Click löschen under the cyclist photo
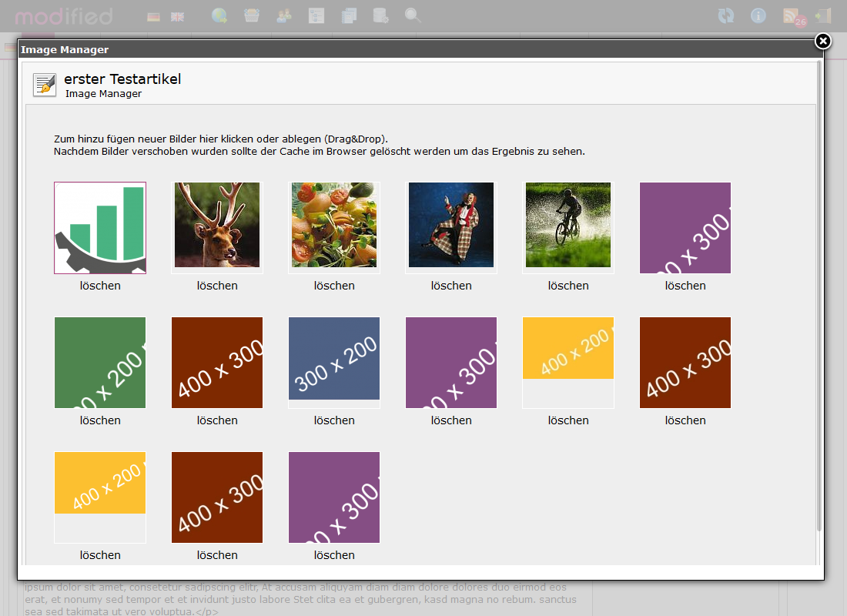 pos(567,285)
